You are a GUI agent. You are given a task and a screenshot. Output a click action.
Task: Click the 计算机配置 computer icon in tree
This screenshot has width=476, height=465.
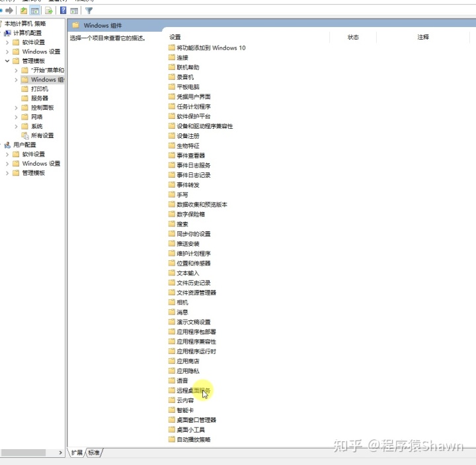pyautogui.click(x=7, y=33)
